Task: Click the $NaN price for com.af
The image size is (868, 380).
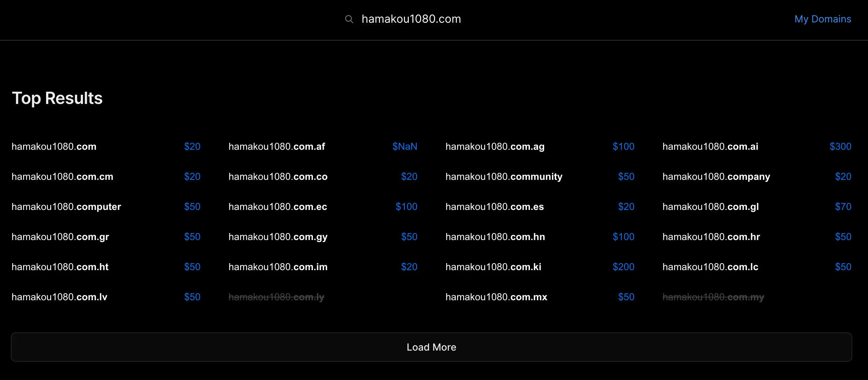Action: (405, 147)
